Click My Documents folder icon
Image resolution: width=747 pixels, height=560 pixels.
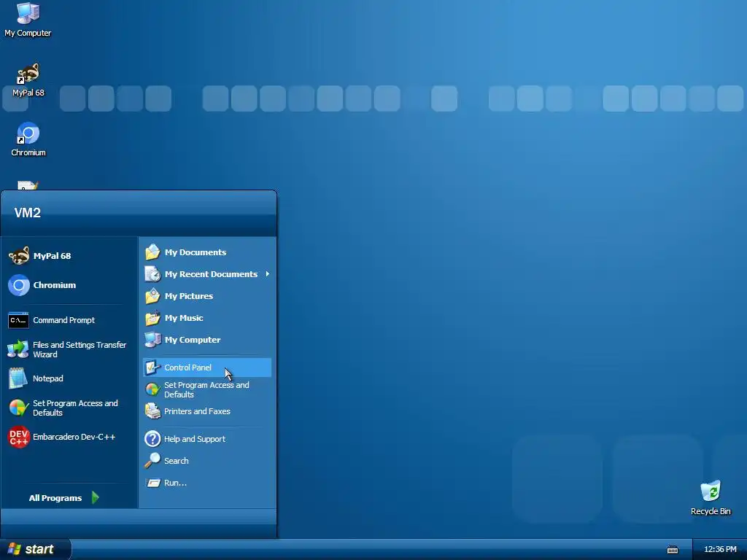click(152, 252)
